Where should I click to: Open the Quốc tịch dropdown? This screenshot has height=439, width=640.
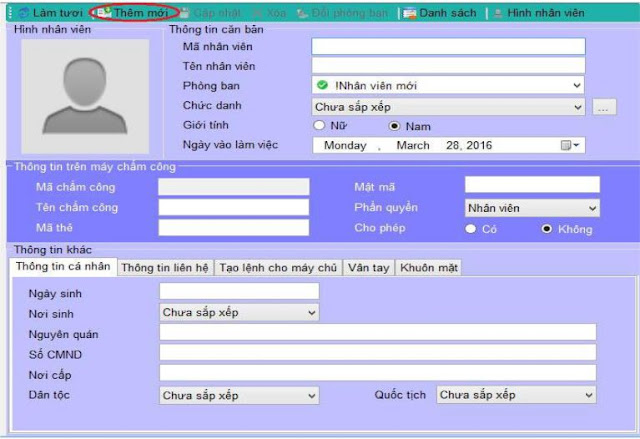[589, 395]
